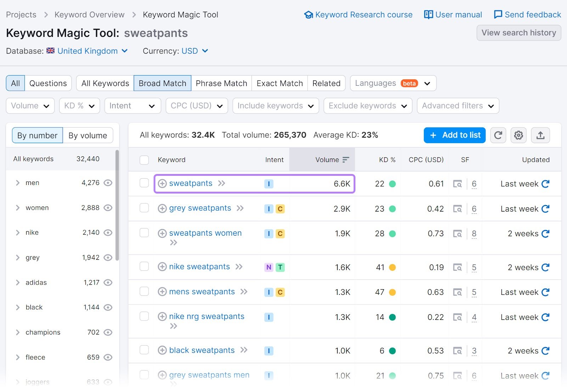The image size is (567, 392).
Task: Click the Keyword Research course icon
Action: click(308, 15)
